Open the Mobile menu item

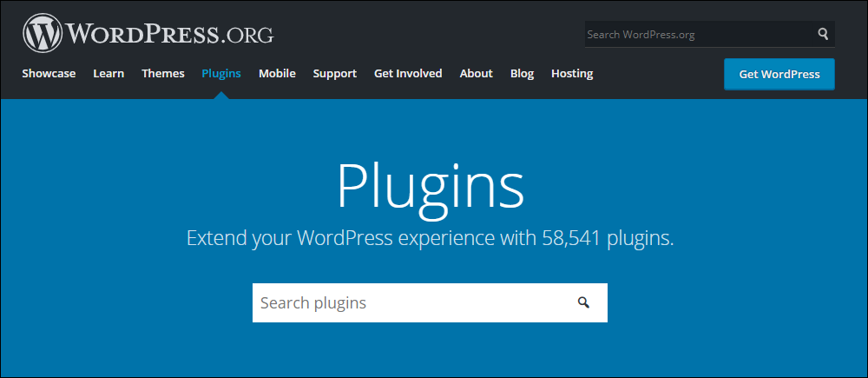pos(277,73)
